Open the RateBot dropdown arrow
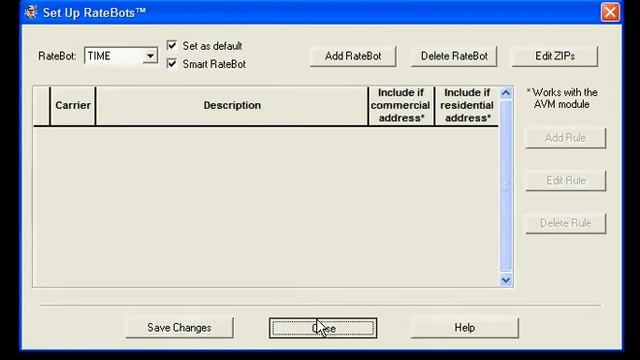640x360 pixels. (x=150, y=56)
